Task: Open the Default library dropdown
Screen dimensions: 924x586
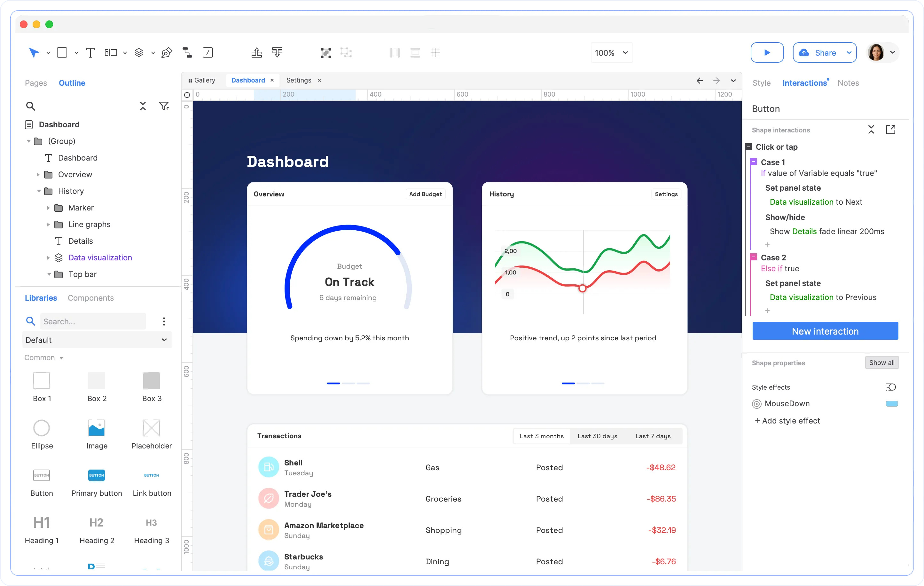Action: (x=97, y=340)
